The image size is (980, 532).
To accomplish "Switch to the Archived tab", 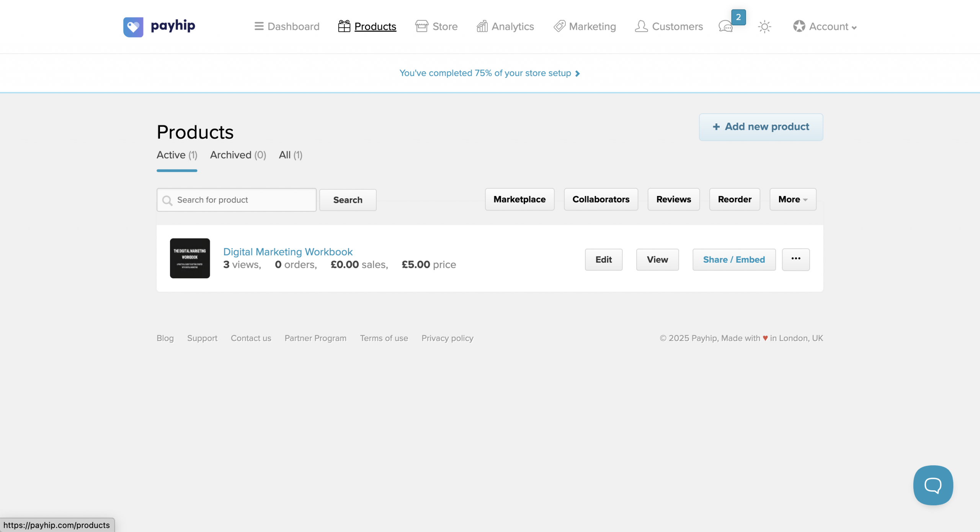I will 238,155.
